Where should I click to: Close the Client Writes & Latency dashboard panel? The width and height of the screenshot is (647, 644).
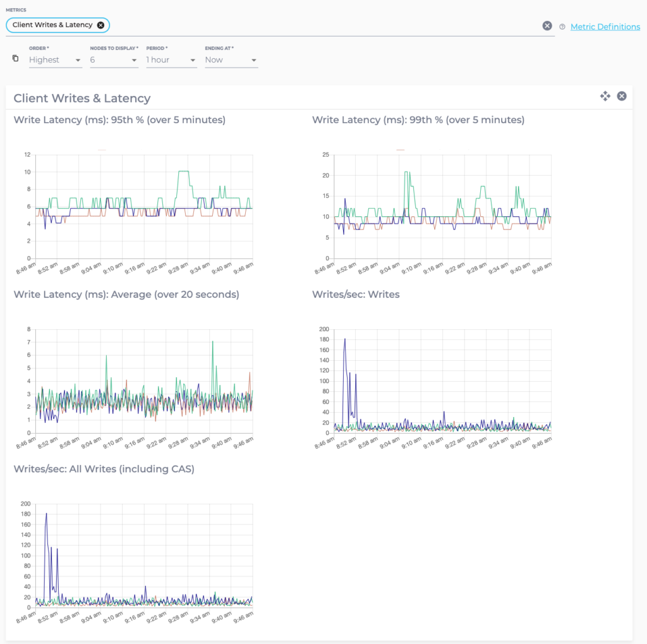click(x=622, y=96)
